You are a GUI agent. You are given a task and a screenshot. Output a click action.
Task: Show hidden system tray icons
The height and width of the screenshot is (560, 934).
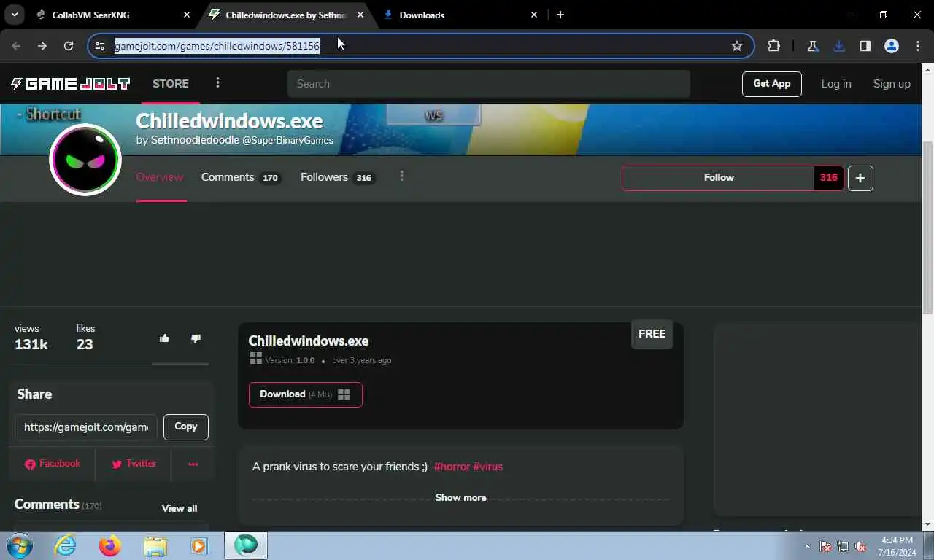pyautogui.click(x=807, y=546)
